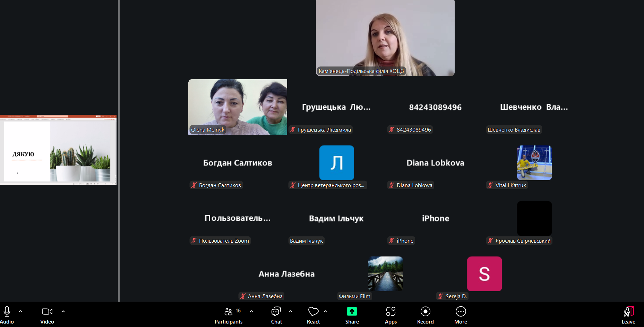Expand the audio settings arrow

[x=20, y=311]
